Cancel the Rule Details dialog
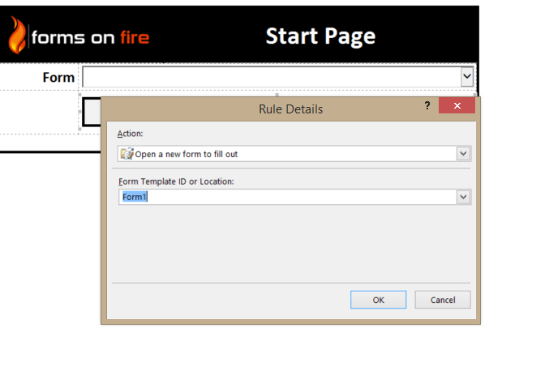549x392 pixels. point(443,300)
